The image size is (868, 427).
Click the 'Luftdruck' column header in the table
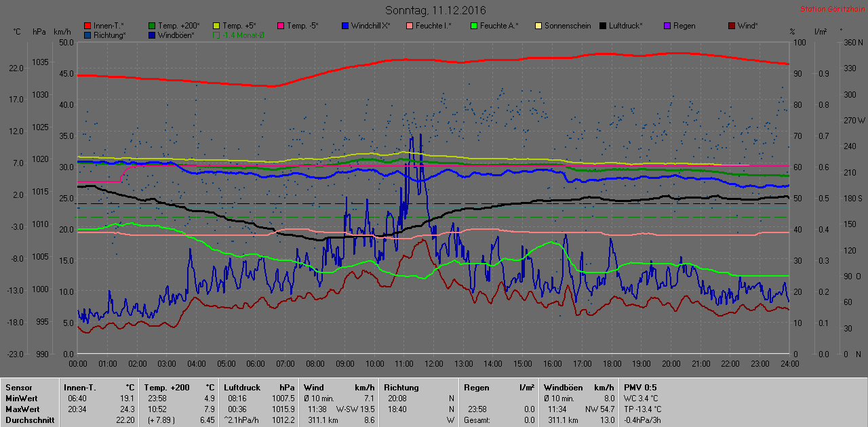(x=242, y=388)
